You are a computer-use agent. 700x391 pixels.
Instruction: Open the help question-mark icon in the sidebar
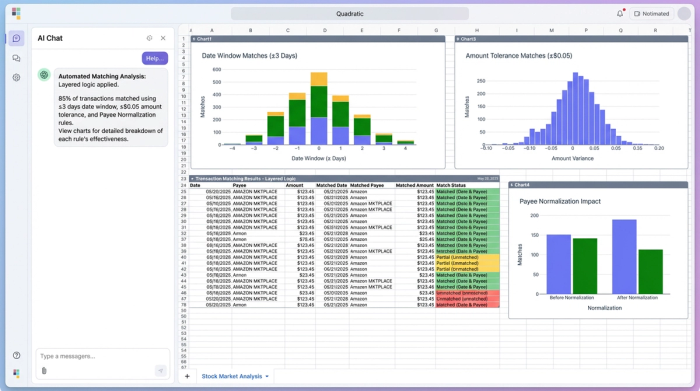click(x=17, y=355)
